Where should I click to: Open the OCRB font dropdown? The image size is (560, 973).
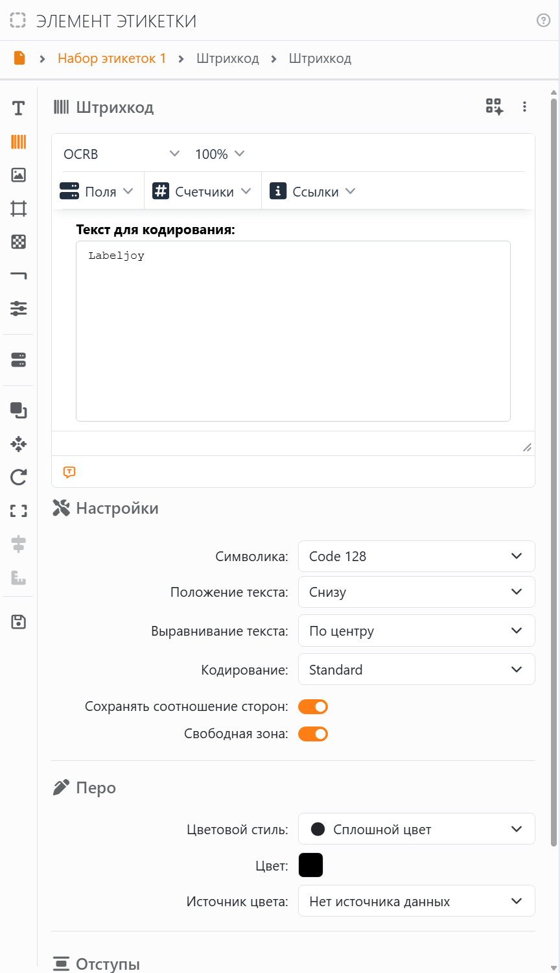121,154
